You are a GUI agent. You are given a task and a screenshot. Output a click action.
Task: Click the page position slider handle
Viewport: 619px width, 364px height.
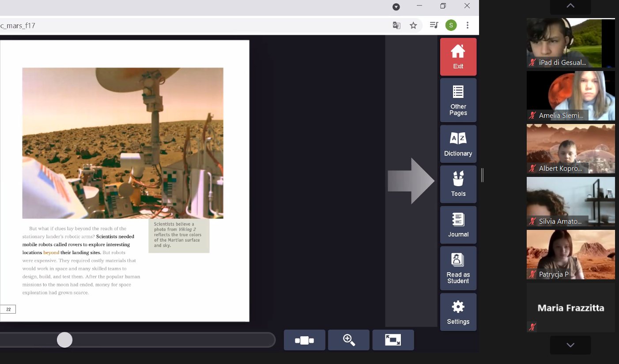[65, 340]
